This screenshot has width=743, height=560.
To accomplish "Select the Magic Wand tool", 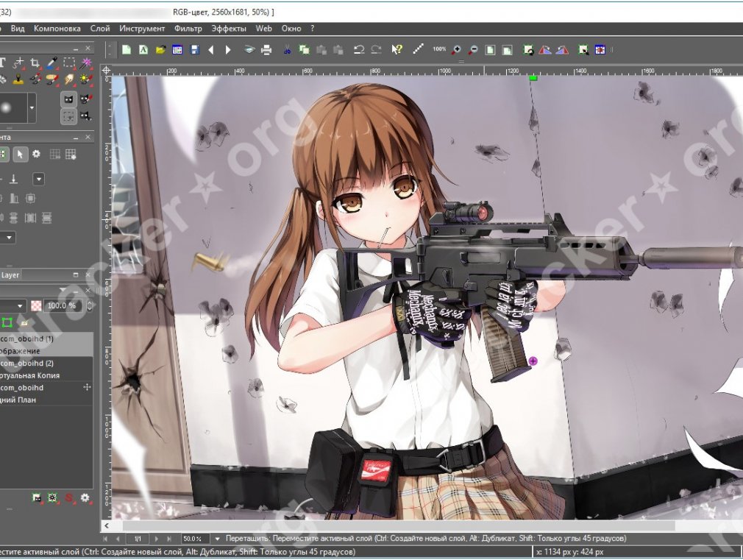I will (86, 63).
